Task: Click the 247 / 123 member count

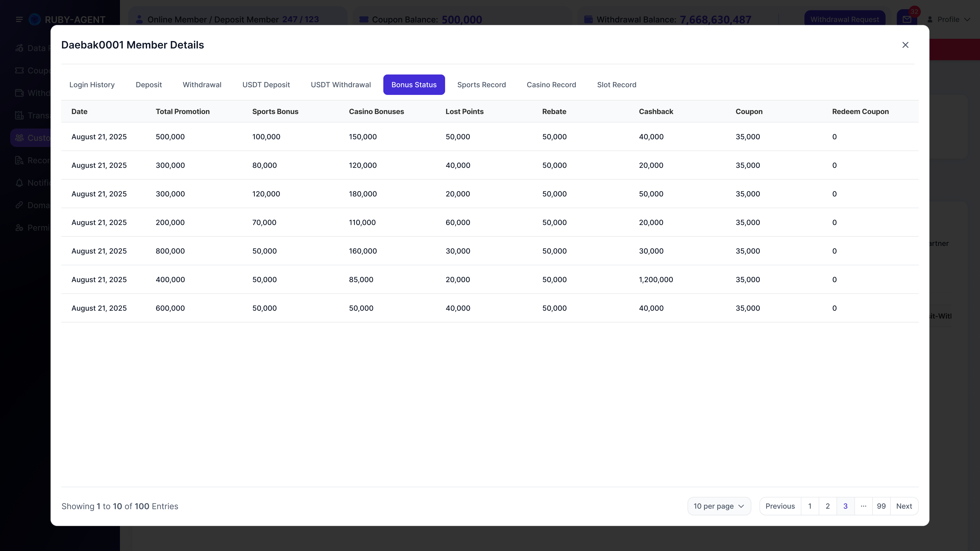Action: point(301,19)
